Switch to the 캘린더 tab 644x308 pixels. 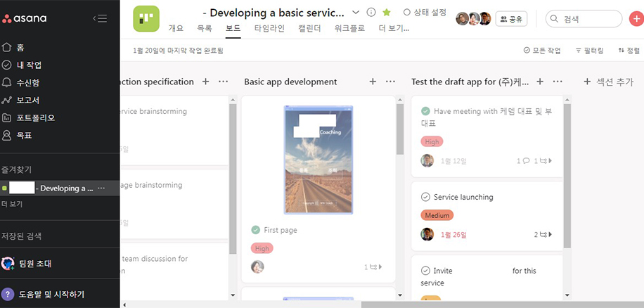pos(309,28)
